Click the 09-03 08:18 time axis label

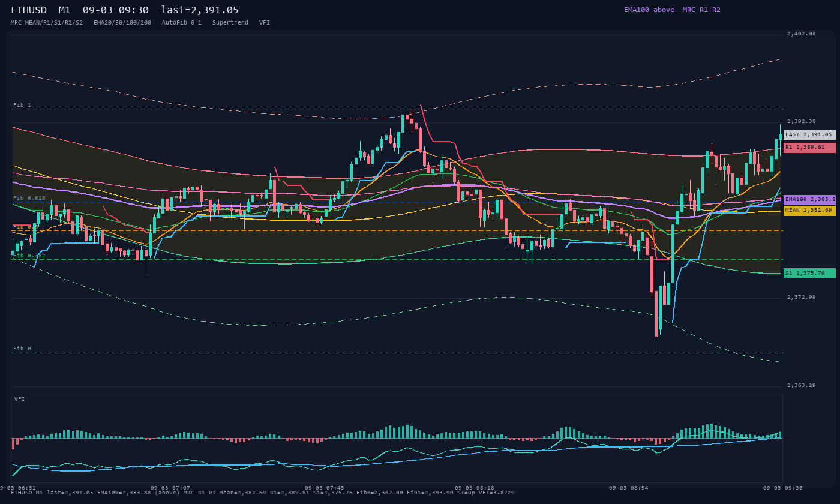tap(475, 488)
